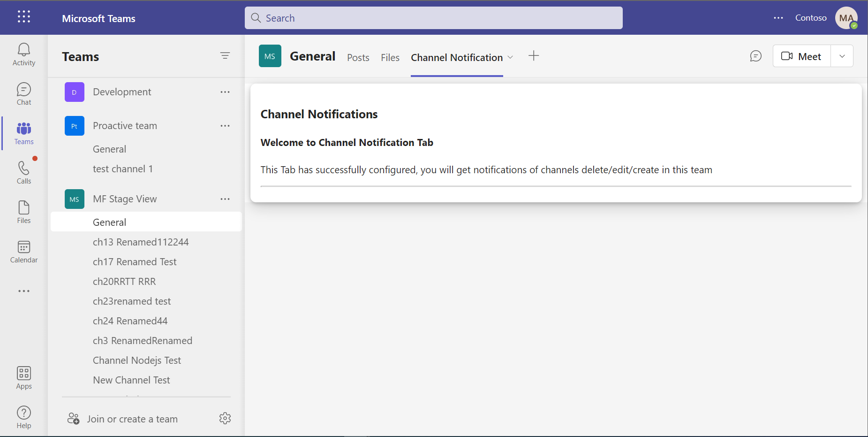Click Welcome to Channel Notification Tab text
This screenshot has width=868, height=437.
click(x=347, y=143)
